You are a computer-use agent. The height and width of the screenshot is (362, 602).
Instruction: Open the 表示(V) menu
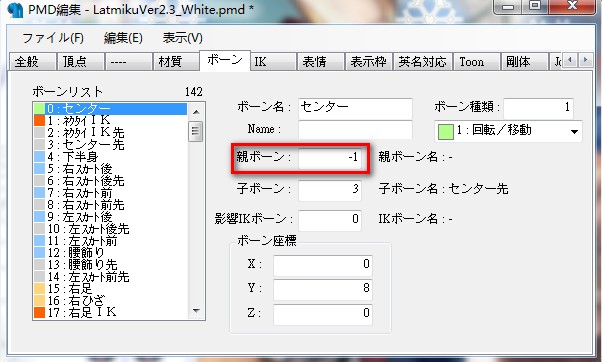click(182, 38)
